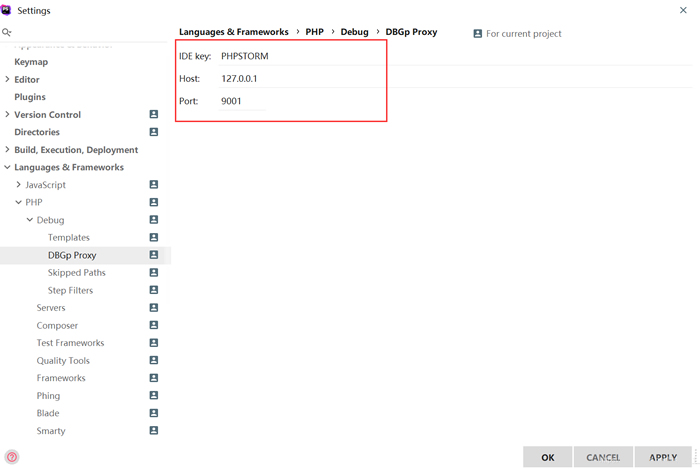Open the Plugins settings page
This screenshot has width=700, height=469.
click(30, 97)
